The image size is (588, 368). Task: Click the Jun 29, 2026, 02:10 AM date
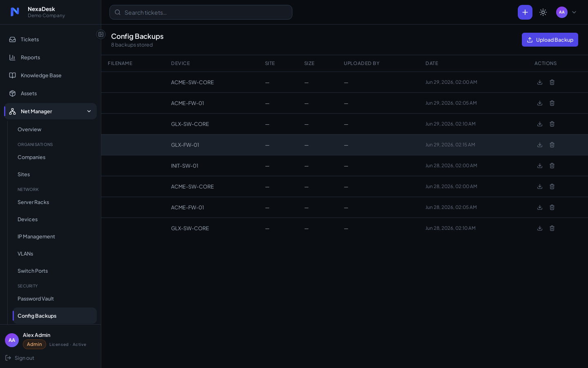point(450,124)
